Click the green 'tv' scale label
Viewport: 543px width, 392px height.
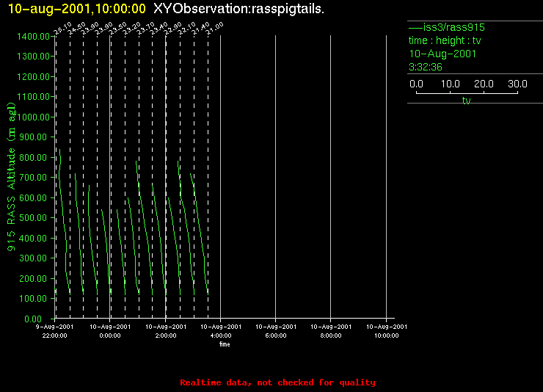tap(467, 101)
